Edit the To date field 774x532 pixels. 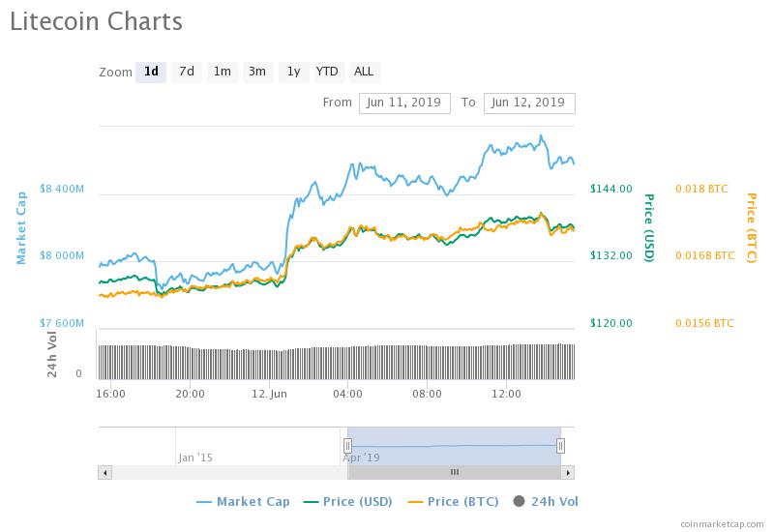tap(529, 103)
